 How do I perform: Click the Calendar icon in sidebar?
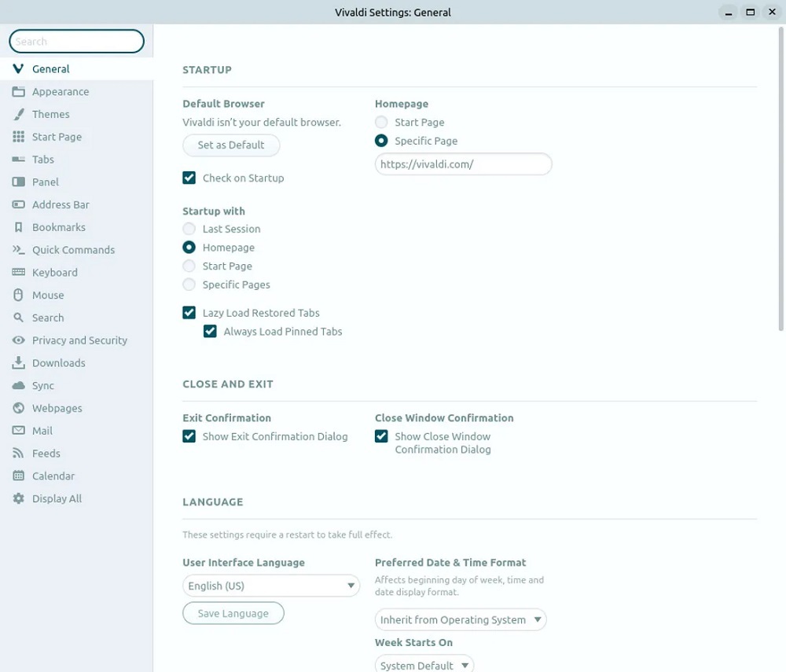click(x=18, y=476)
